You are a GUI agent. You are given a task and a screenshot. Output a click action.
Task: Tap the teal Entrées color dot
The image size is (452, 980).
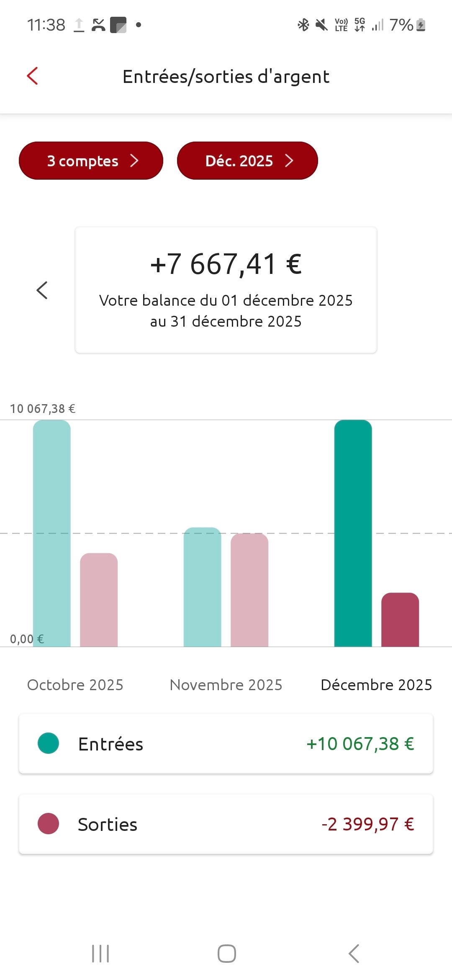tap(49, 743)
